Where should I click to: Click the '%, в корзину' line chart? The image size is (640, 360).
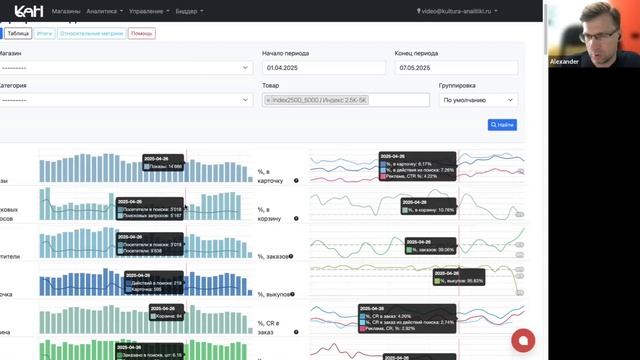click(x=417, y=204)
